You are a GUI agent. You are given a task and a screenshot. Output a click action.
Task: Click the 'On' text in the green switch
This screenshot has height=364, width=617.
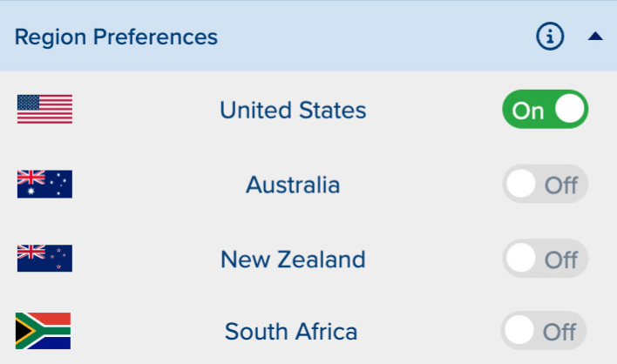click(528, 111)
